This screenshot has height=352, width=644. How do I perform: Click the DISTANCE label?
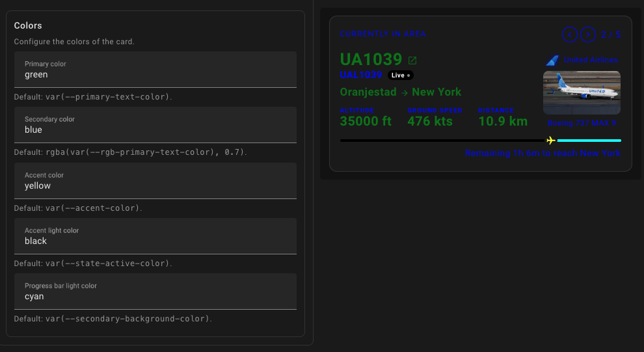(x=496, y=110)
